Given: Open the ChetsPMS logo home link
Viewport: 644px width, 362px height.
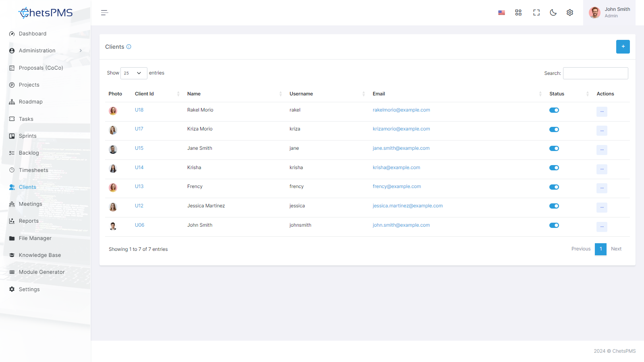Looking at the screenshot, I should click(x=46, y=13).
